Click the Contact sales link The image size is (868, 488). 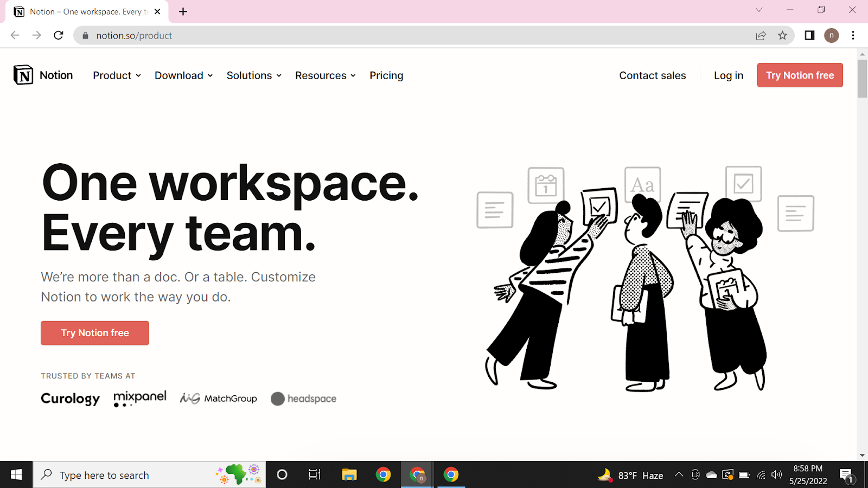[x=653, y=75]
